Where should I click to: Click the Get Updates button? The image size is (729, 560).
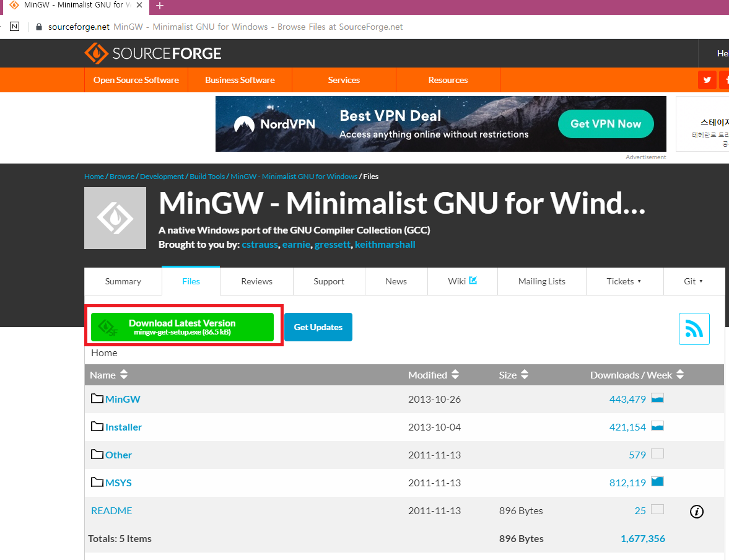318,327
